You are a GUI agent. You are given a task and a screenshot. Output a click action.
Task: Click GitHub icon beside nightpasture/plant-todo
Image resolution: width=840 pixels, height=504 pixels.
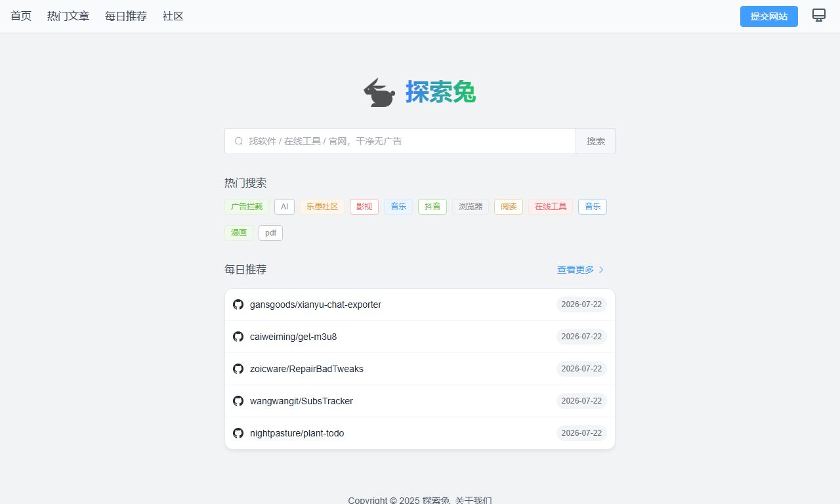click(x=238, y=433)
